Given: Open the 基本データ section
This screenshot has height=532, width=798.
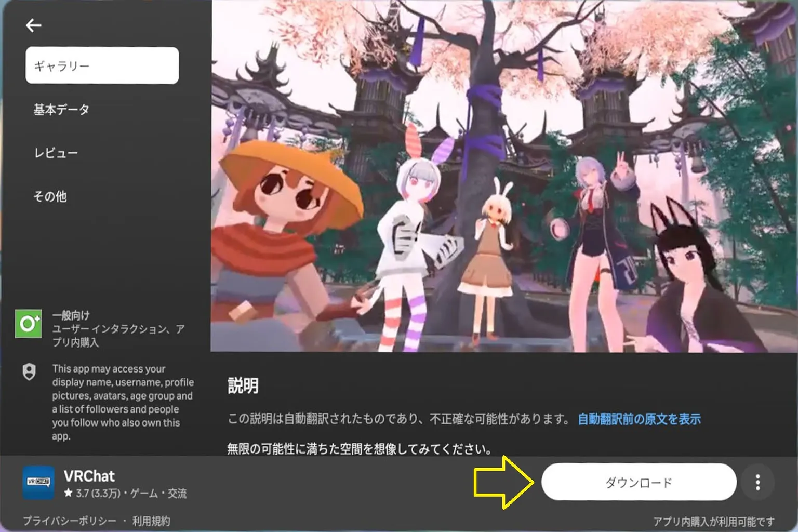Looking at the screenshot, I should click(x=61, y=109).
